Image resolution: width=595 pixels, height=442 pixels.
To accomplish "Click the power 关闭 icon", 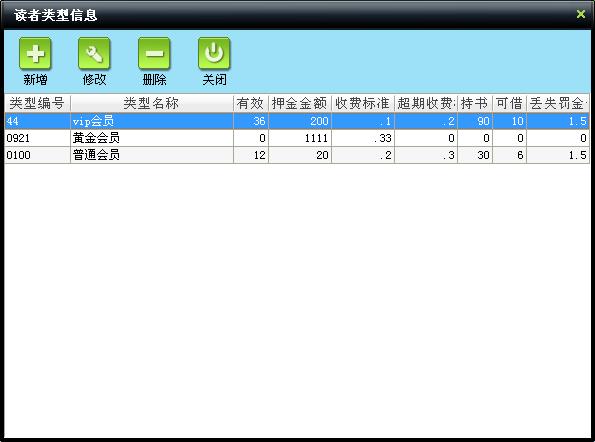I will [214, 53].
